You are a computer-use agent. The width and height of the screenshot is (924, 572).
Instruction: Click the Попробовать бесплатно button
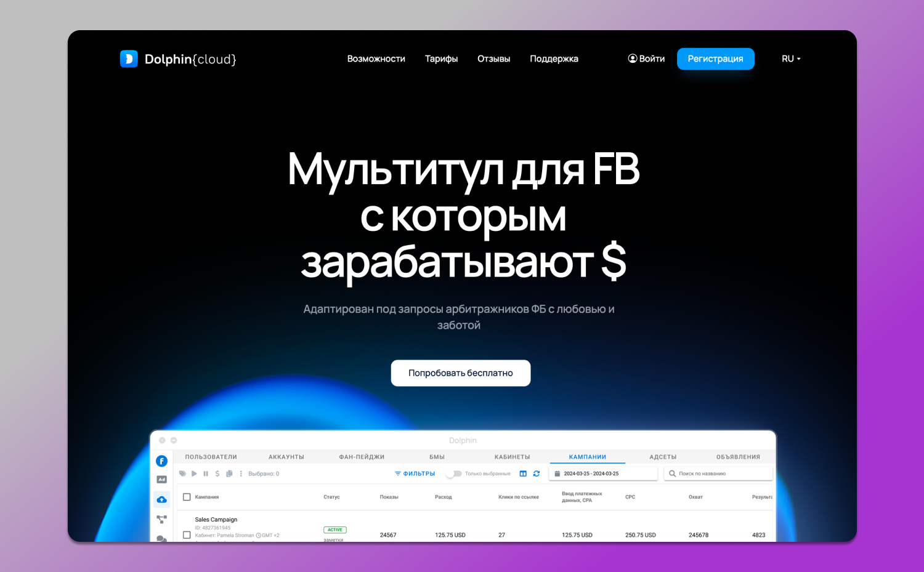point(460,373)
